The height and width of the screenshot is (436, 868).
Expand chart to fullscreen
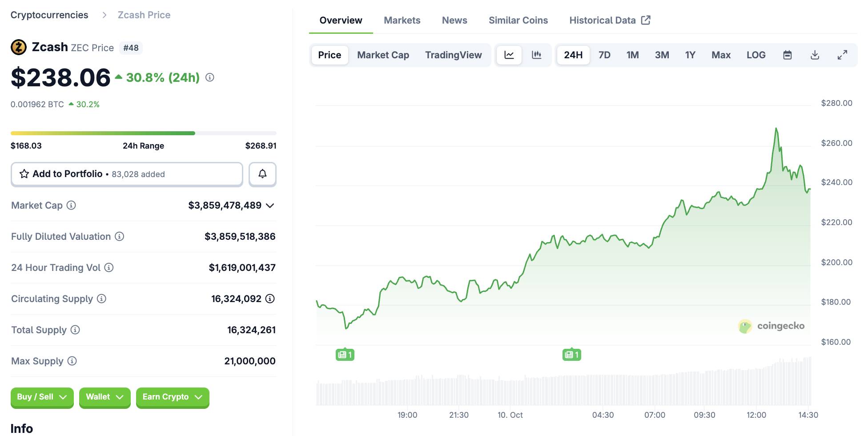(x=842, y=55)
